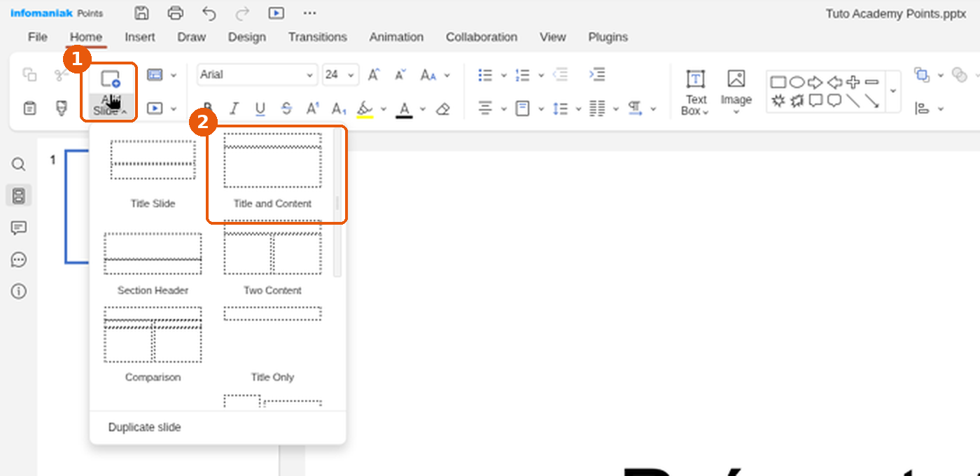
Task: Open the Comments sidebar panel
Action: pos(19,228)
